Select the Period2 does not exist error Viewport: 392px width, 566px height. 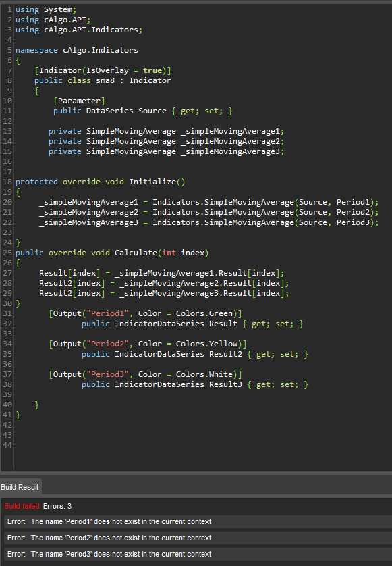click(197, 538)
